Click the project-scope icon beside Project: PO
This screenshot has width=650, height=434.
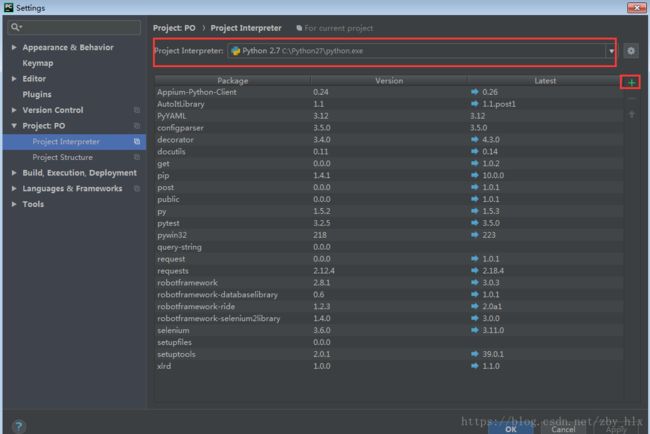click(137, 126)
